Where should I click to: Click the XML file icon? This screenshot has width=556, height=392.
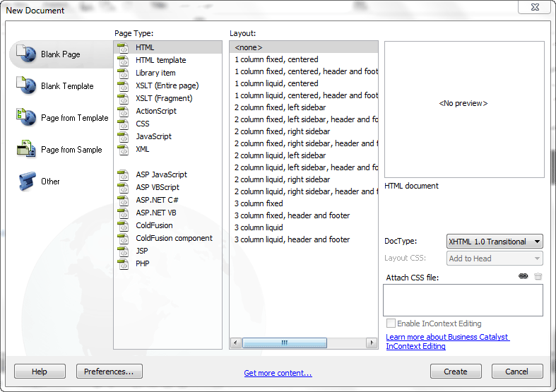[123, 150]
